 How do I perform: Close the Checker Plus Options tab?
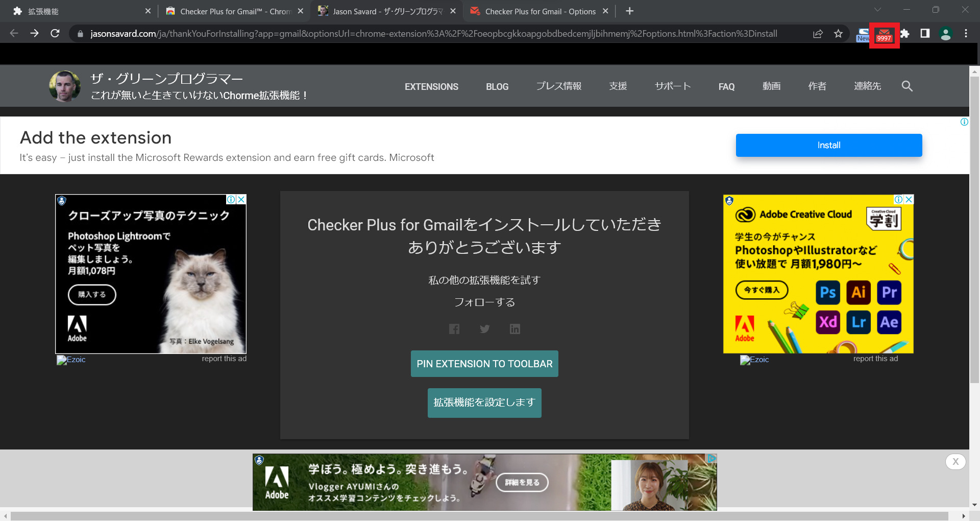tap(605, 11)
